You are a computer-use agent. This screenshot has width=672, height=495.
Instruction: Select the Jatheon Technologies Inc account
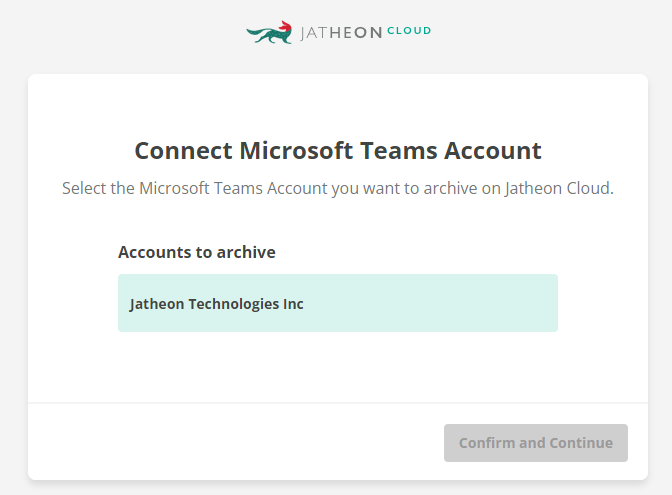(338, 303)
